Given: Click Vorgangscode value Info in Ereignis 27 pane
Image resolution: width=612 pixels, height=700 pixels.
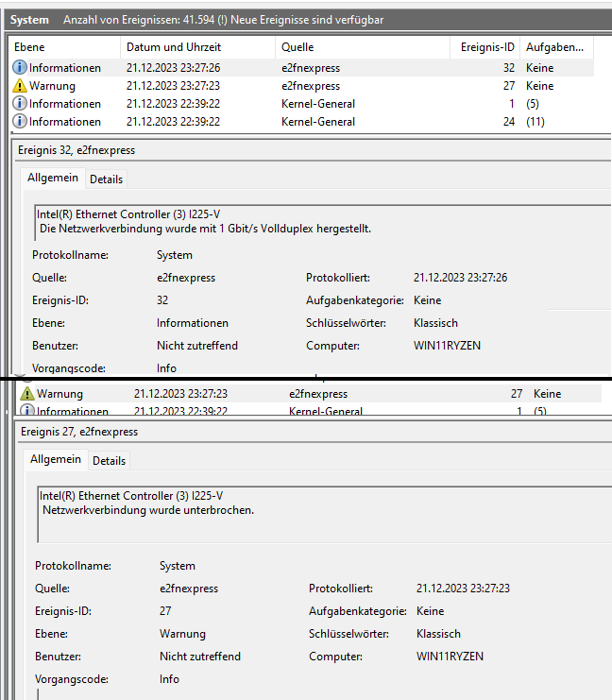Looking at the screenshot, I should click(169, 679).
